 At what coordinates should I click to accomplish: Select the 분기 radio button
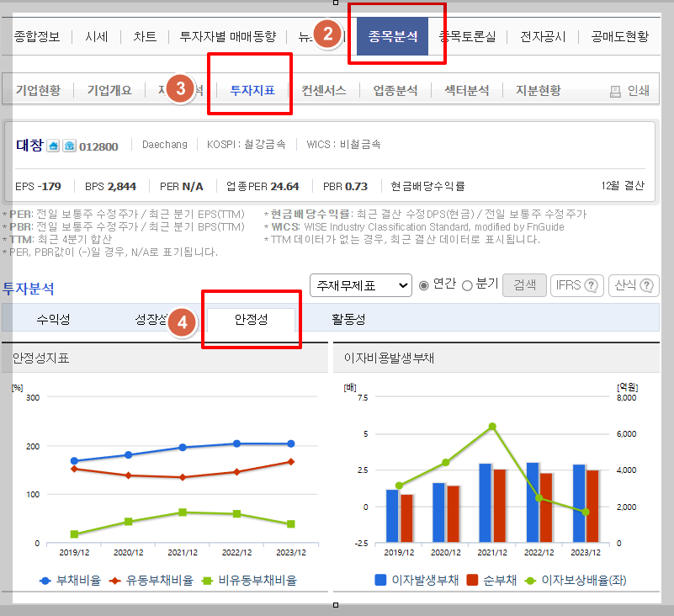coord(467,285)
